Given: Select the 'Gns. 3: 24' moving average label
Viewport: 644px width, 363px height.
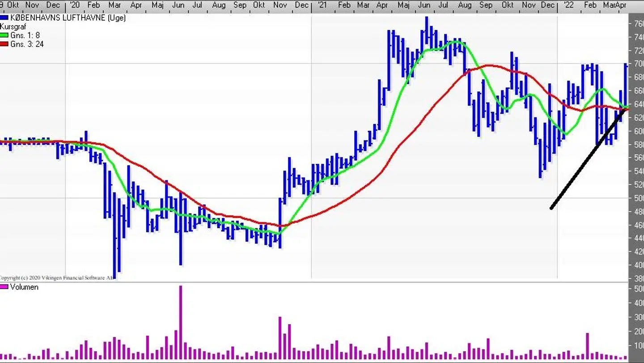Looking at the screenshot, I should click(x=27, y=44).
